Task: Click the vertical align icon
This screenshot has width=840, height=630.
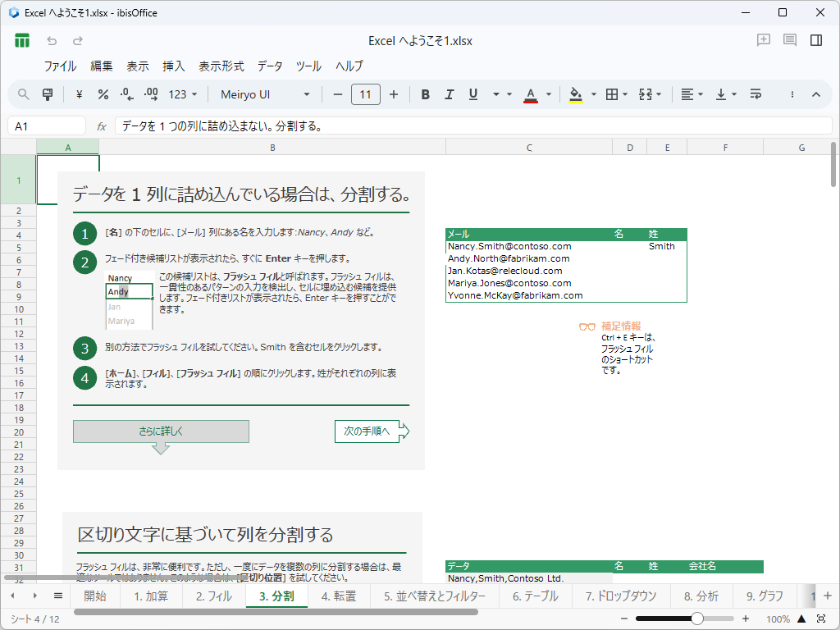Action: tap(721, 94)
